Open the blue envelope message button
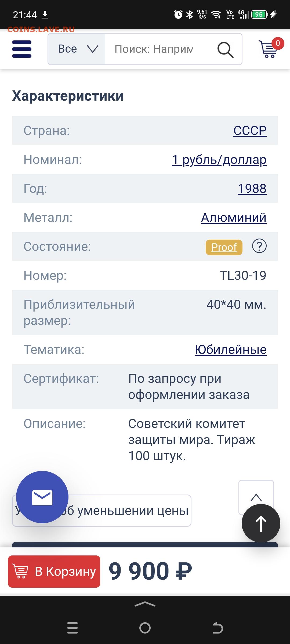The height and width of the screenshot is (644, 290). [42, 497]
